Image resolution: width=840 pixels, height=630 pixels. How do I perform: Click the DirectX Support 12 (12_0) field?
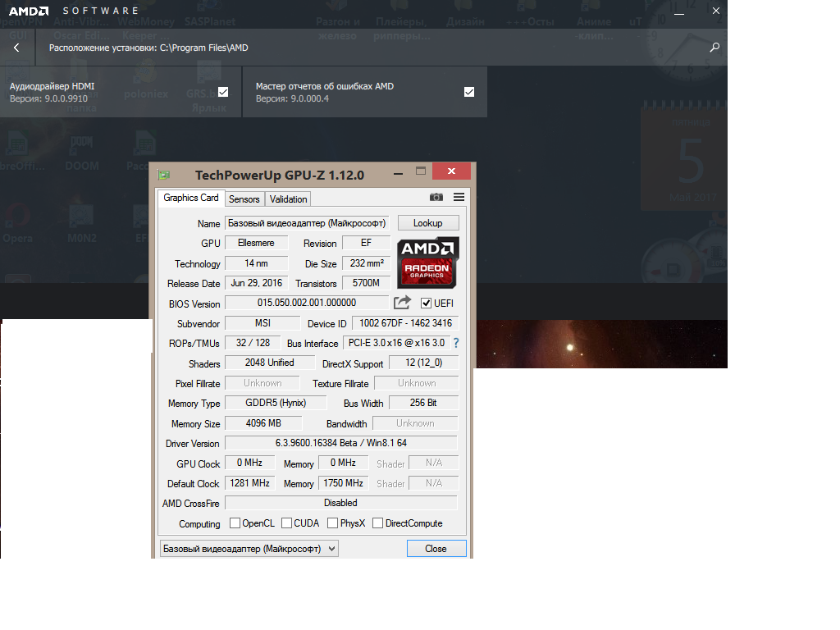pos(424,363)
